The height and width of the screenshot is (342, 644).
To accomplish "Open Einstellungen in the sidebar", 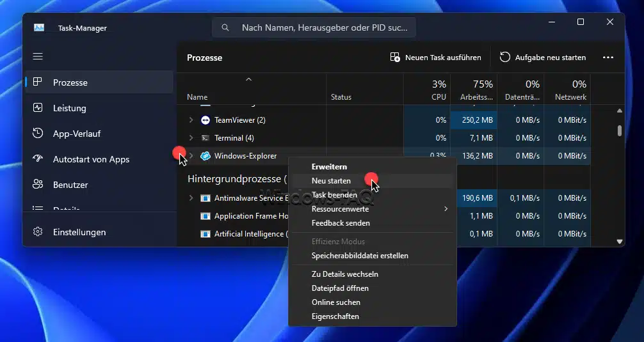I will [x=99, y=232].
